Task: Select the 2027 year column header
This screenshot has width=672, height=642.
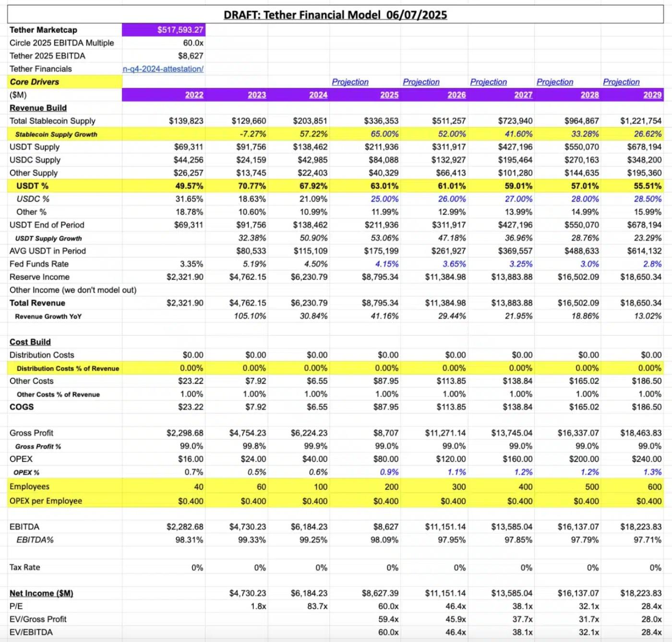Action: point(523,95)
